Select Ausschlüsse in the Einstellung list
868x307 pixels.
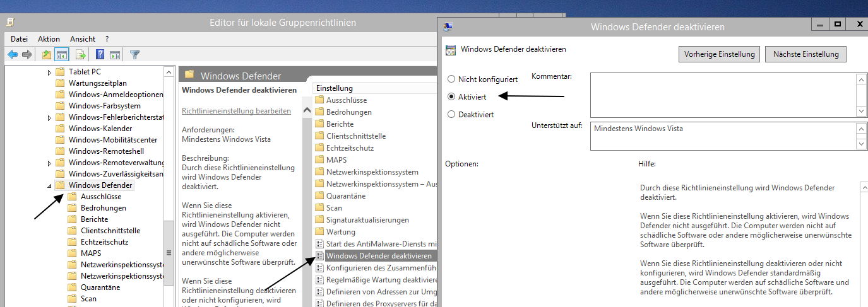pos(347,100)
